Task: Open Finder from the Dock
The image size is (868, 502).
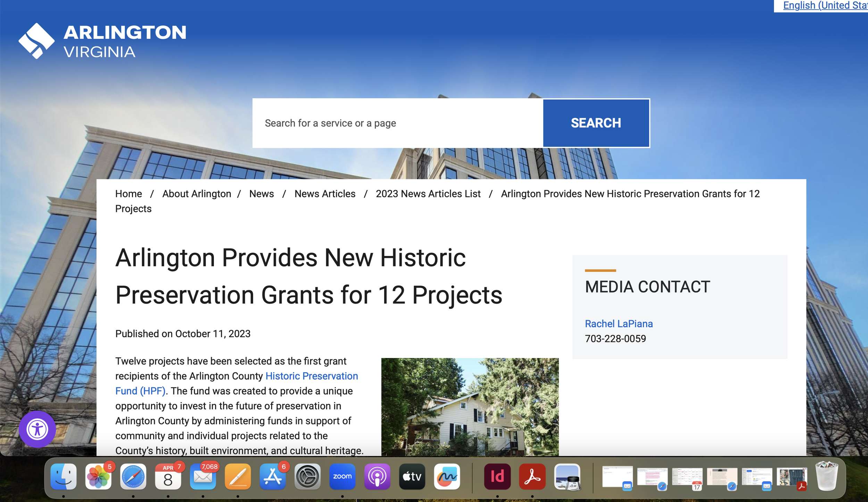Action: [64, 476]
